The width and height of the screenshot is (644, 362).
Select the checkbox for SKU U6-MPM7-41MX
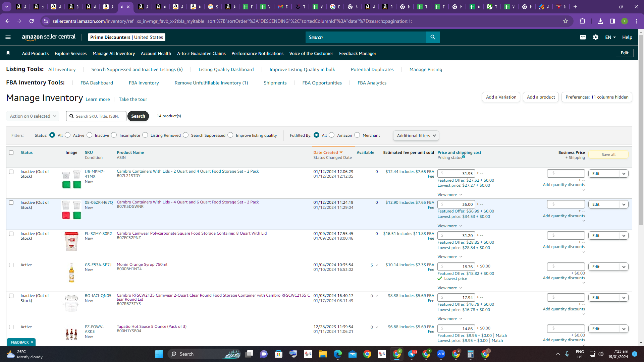coord(11,172)
